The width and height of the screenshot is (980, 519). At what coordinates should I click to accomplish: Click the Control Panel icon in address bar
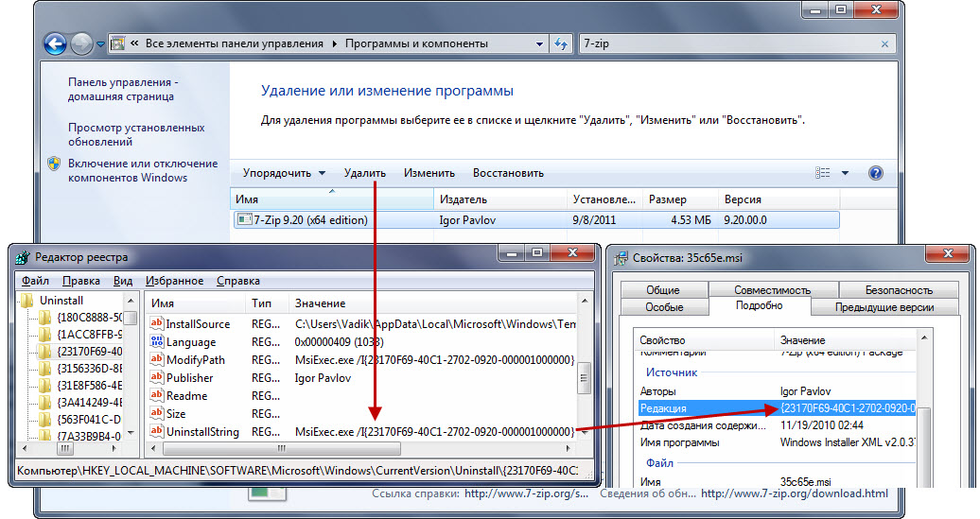click(117, 43)
